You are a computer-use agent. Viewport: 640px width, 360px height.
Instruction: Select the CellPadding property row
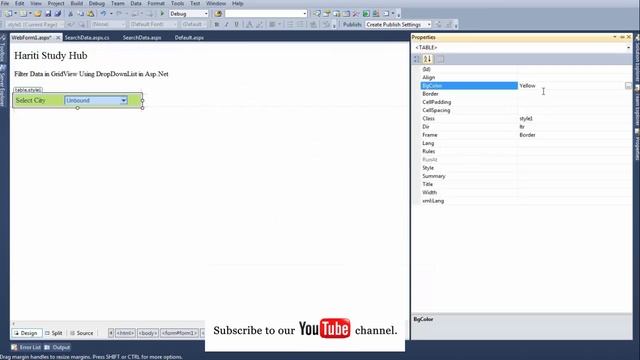point(526,102)
